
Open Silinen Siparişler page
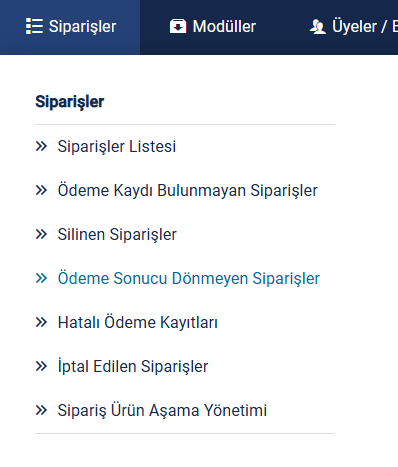[117, 234]
